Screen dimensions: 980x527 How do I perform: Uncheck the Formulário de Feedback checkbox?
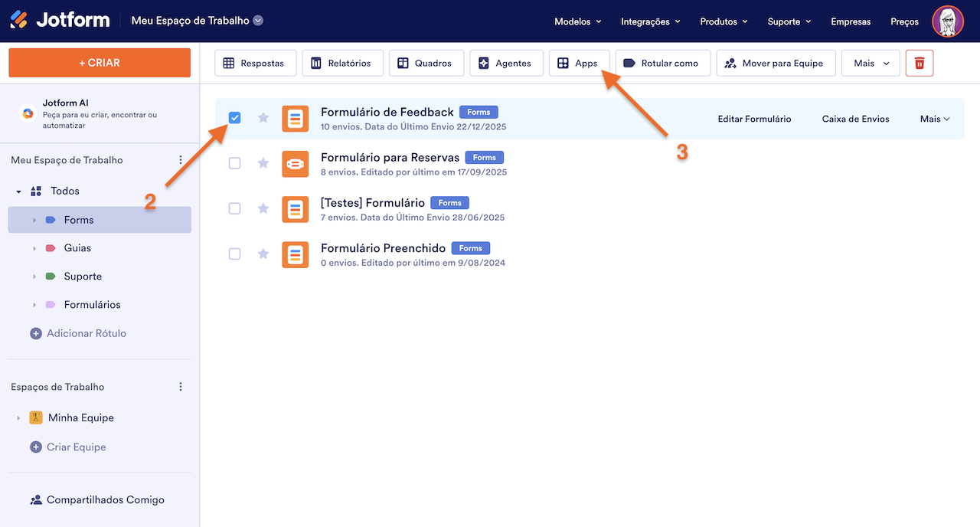click(234, 118)
